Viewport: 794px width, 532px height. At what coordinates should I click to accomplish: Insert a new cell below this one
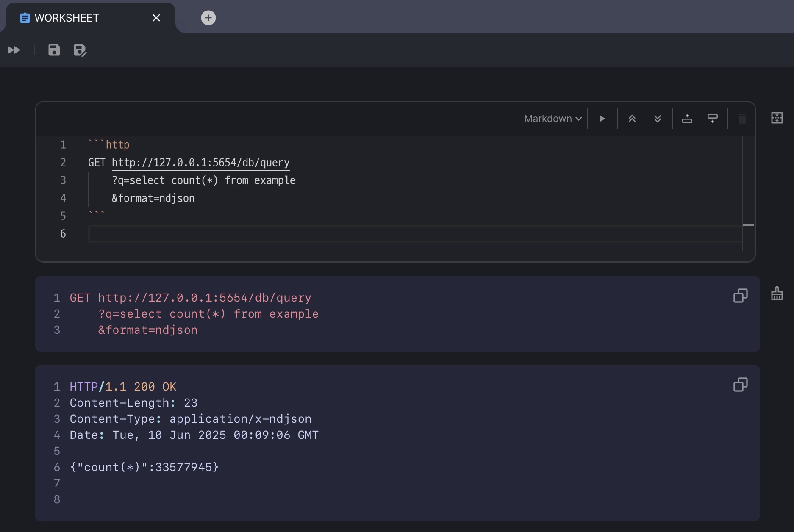click(712, 119)
